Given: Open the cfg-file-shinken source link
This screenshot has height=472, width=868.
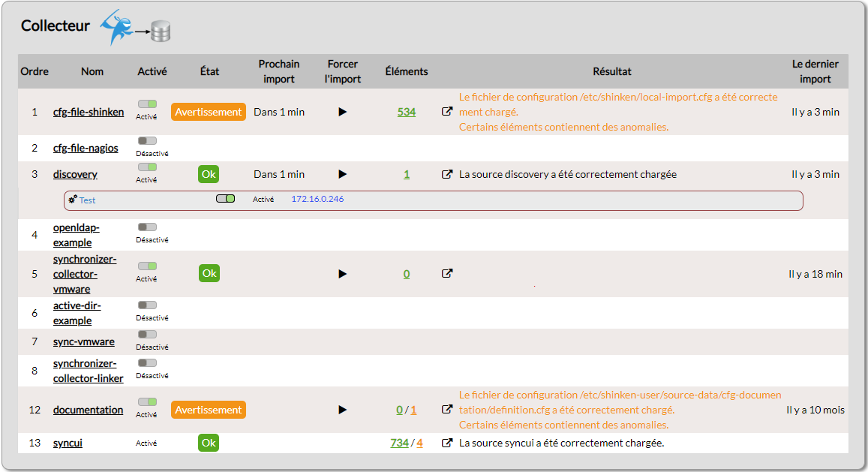Looking at the screenshot, I should (89, 112).
